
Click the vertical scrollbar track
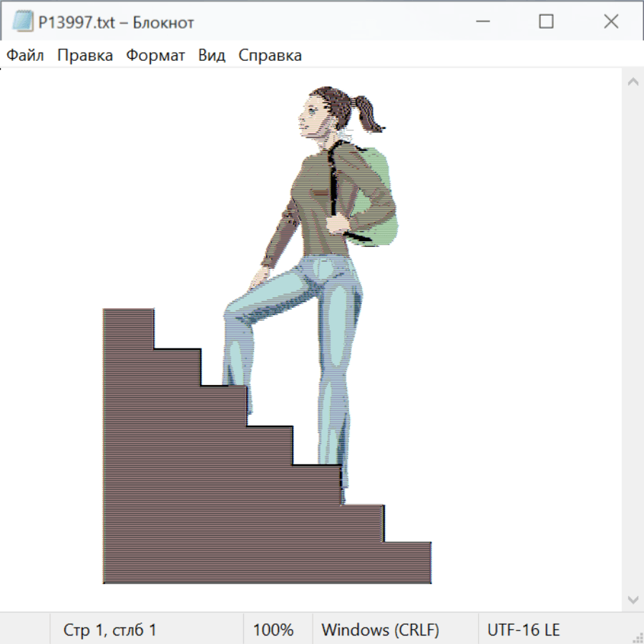tap(633, 340)
